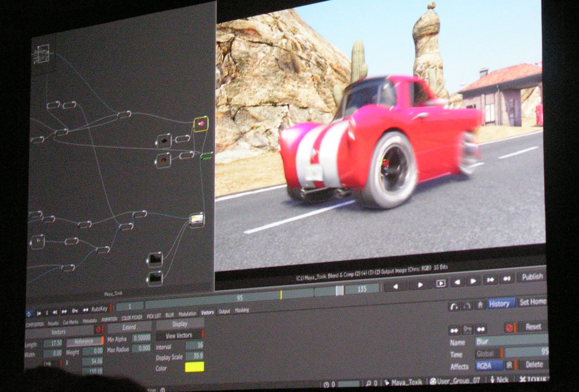Image resolution: width=579 pixels, height=392 pixels.
Task: Click the Name field containing Blur
Action: pyautogui.click(x=511, y=340)
